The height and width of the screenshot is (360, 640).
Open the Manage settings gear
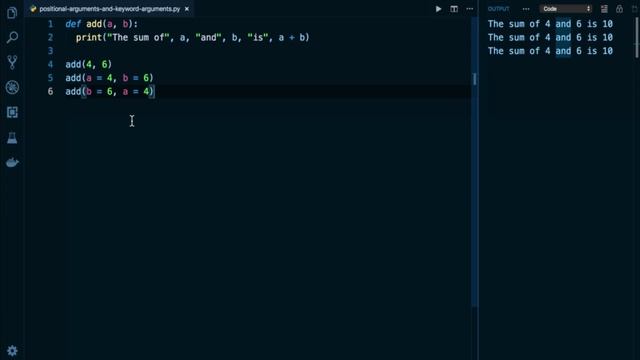point(12,351)
